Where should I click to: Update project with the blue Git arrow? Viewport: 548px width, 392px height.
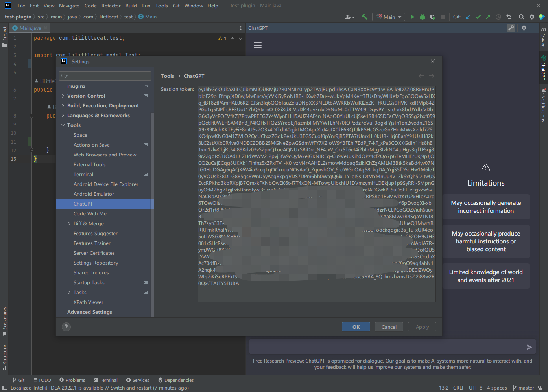468,17
